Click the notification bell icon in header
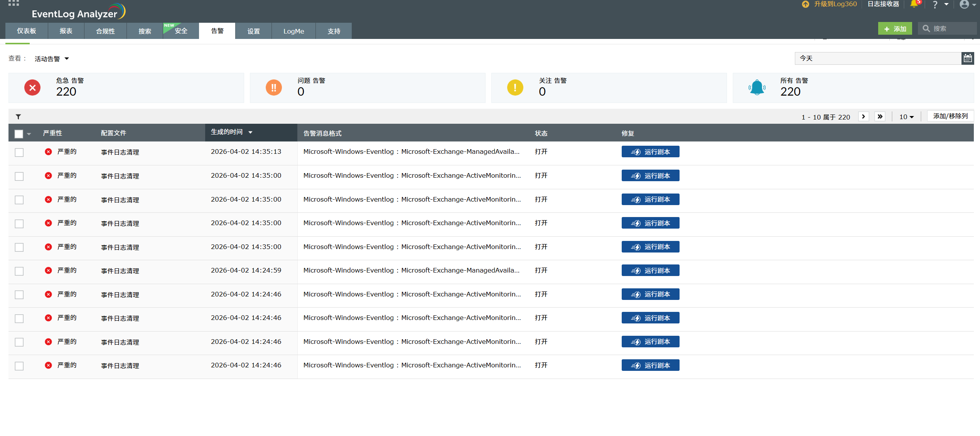 [x=914, y=4]
